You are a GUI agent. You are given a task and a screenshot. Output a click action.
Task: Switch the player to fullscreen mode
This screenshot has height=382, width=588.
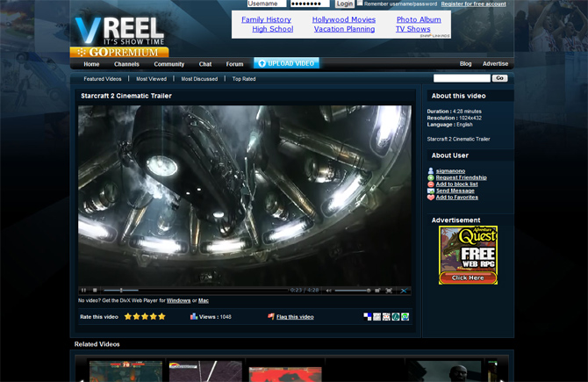coord(389,291)
